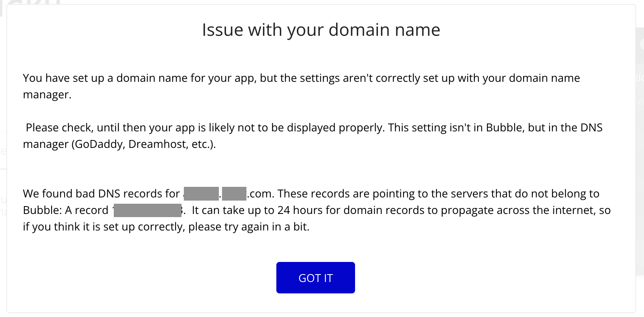Click the redacted A record IP address

(147, 210)
